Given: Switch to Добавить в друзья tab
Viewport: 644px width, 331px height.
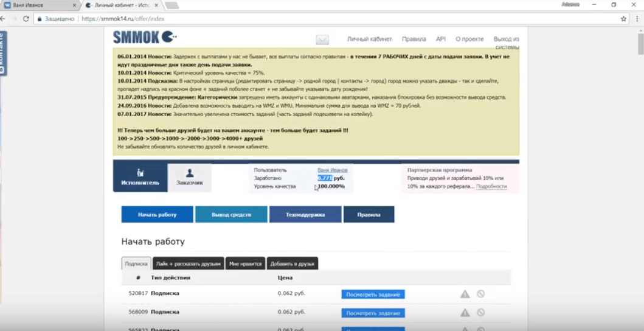Looking at the screenshot, I should coord(293,263).
